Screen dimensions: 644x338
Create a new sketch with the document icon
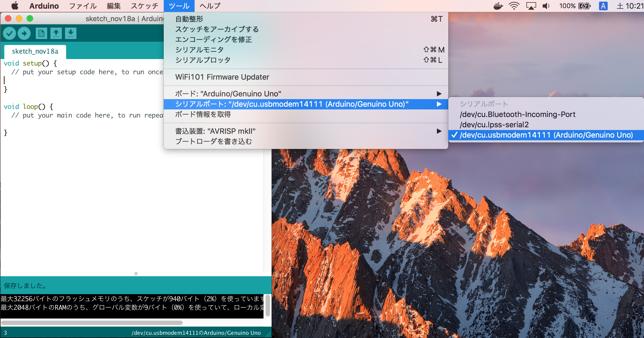tap(41, 34)
